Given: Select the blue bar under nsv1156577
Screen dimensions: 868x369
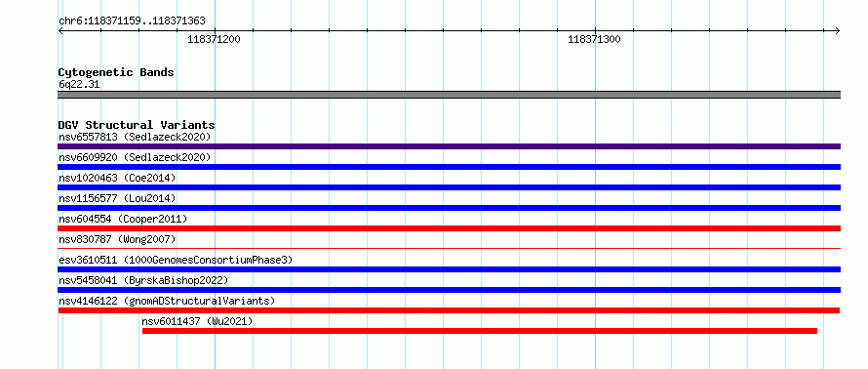Looking at the screenshot, I should click(449, 208).
